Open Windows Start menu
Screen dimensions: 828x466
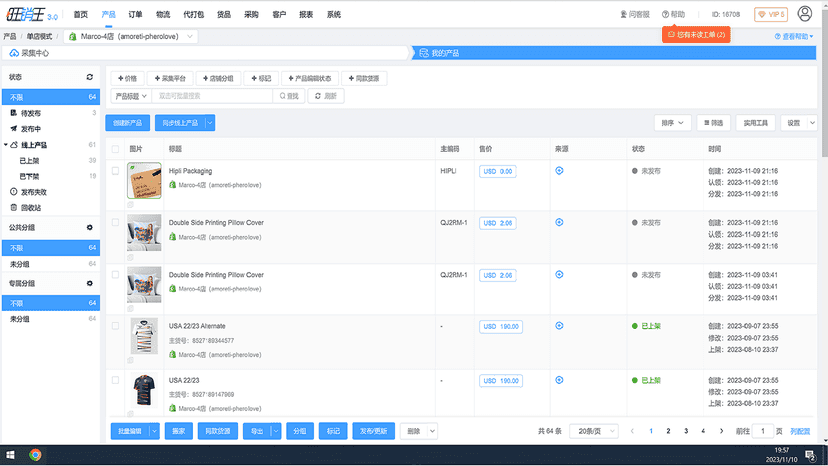[x=10, y=455]
